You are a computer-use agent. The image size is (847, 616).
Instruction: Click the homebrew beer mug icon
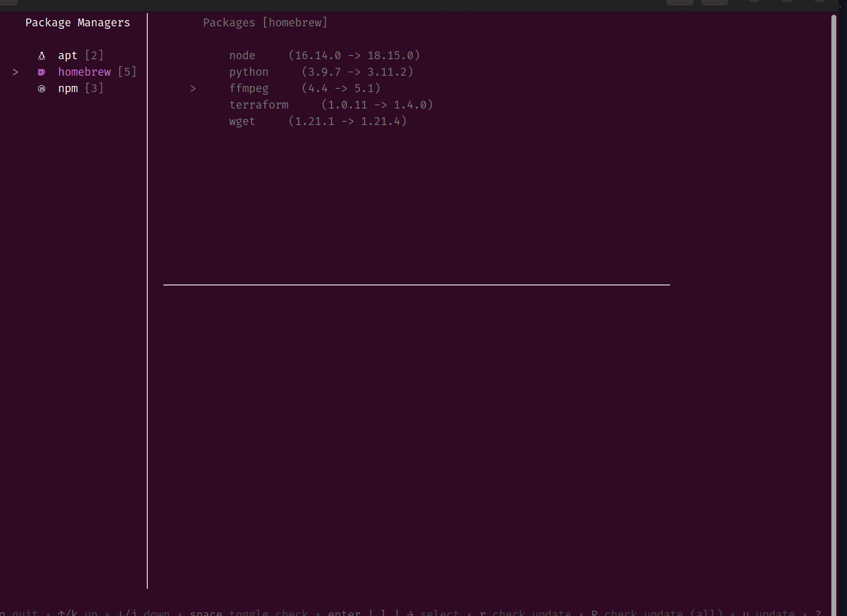coord(42,72)
